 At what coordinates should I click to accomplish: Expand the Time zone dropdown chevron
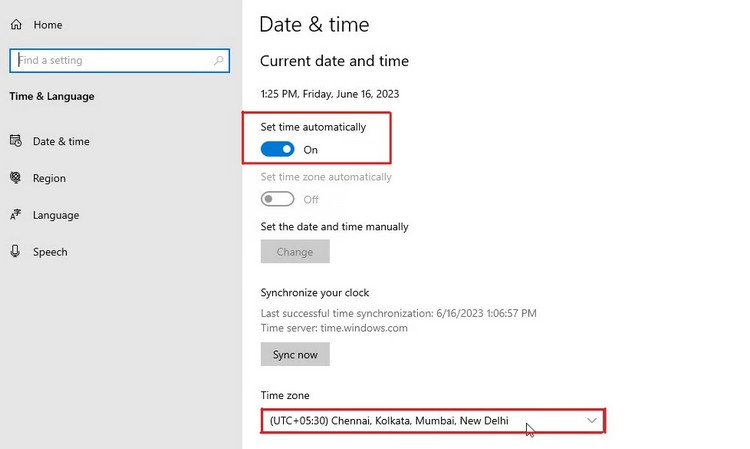click(592, 420)
